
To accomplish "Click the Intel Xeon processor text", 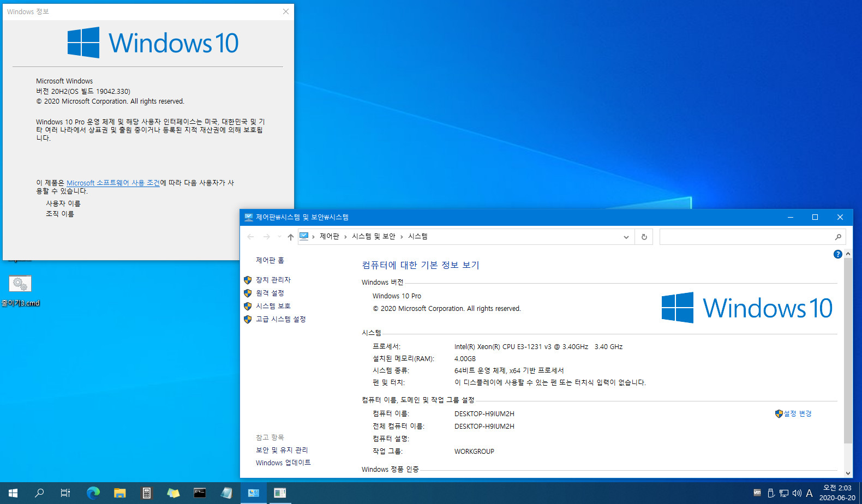I will 538,347.
